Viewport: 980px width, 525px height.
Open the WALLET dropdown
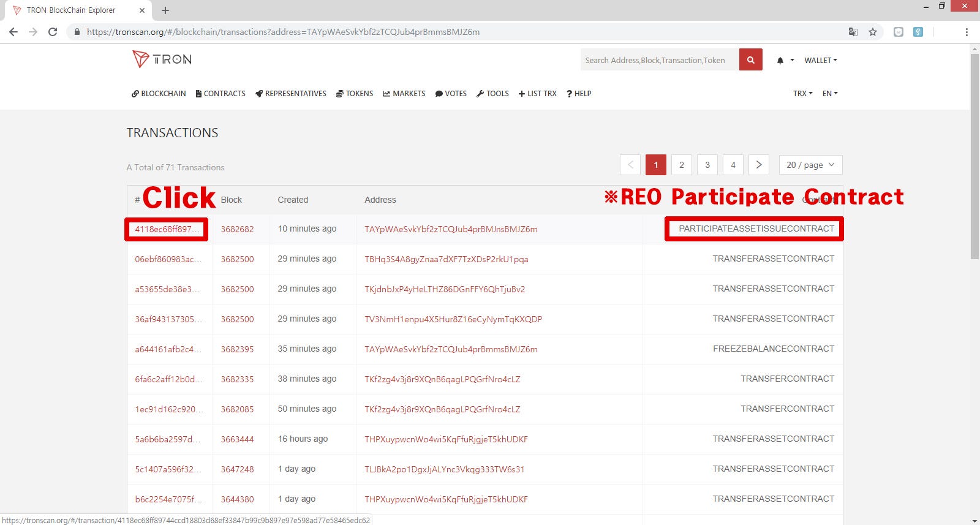[x=821, y=60]
